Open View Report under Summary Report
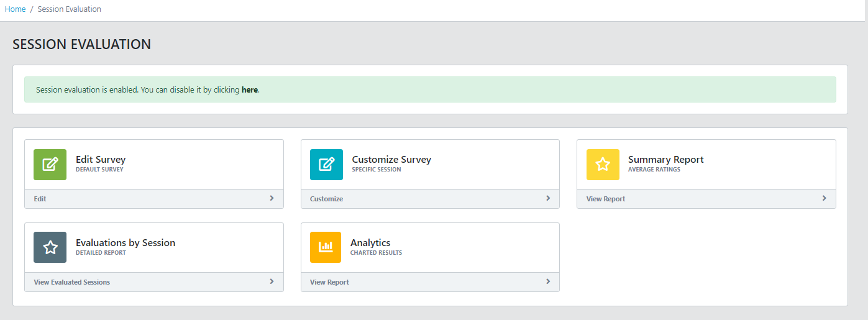Viewport: 868px width, 320px height. (606, 199)
